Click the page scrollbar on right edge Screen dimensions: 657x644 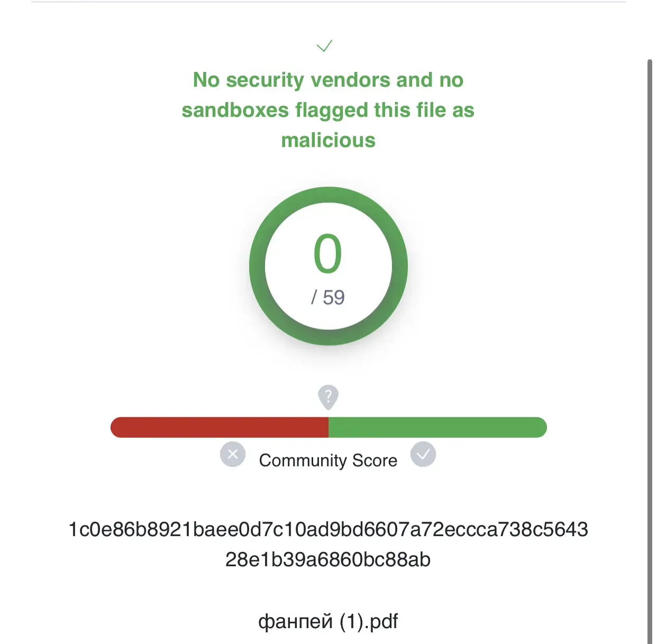click(650, 349)
